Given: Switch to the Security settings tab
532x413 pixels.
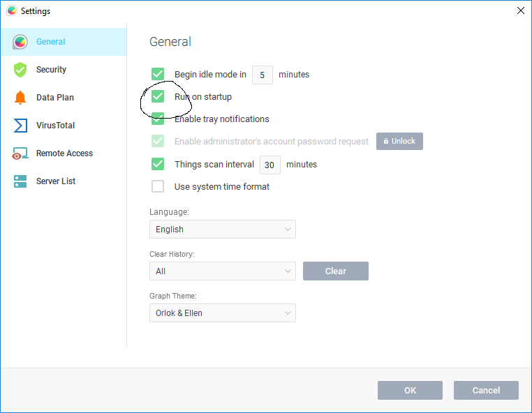Looking at the screenshot, I should (x=51, y=70).
